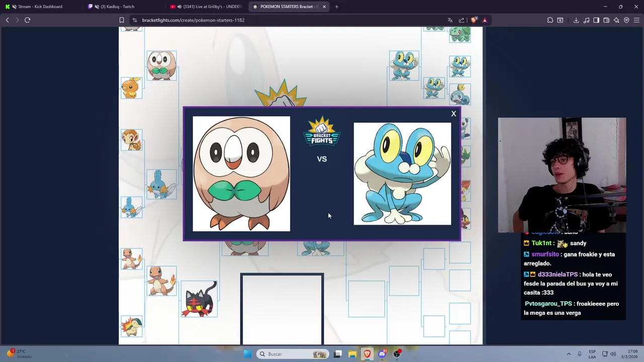
Task: Click chat username Pvtosgarou_TPS
Action: [548, 304]
